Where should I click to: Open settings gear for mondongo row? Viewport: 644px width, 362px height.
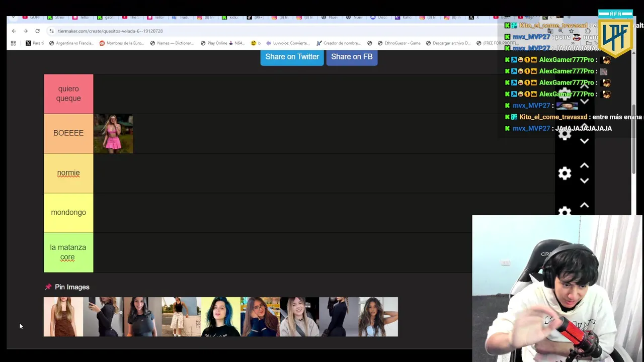[x=565, y=212]
